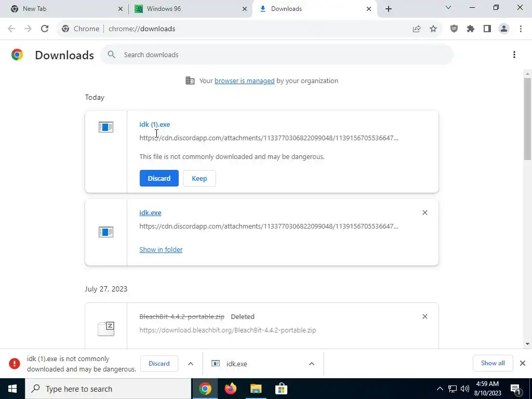Share this page via share icon
532x399 pixels.
pos(417,29)
